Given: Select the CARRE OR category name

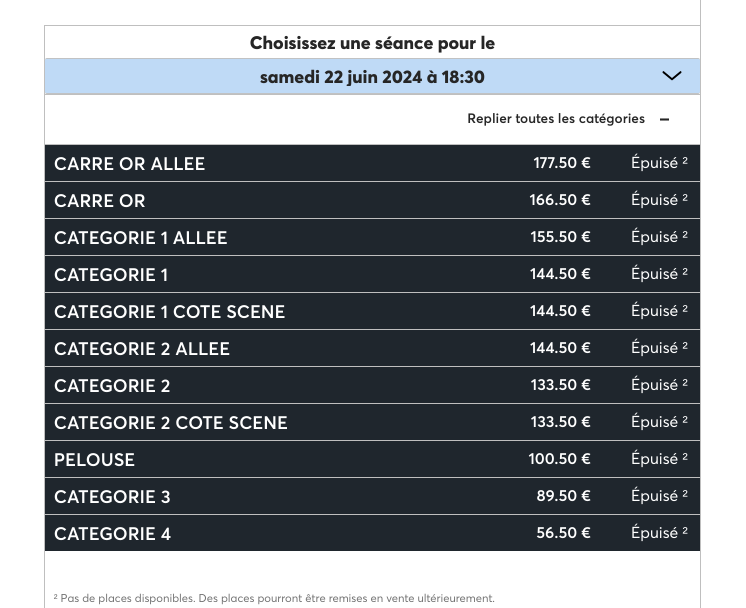Looking at the screenshot, I should [99, 201].
